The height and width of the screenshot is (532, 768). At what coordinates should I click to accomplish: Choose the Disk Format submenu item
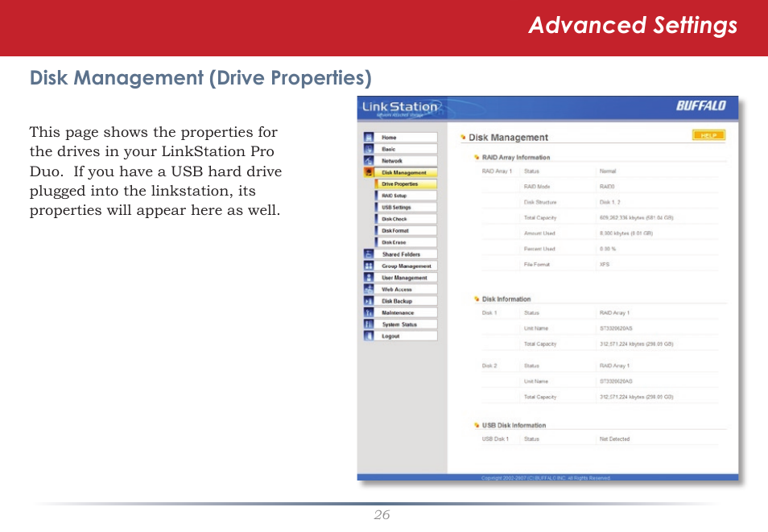(406, 231)
